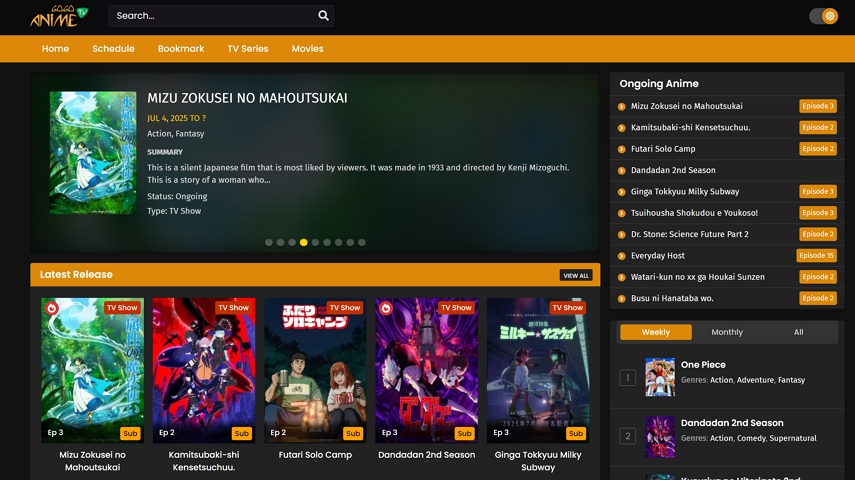Click Episode 15 badge for Everyday Host
The width and height of the screenshot is (855, 480).
pyautogui.click(x=816, y=255)
